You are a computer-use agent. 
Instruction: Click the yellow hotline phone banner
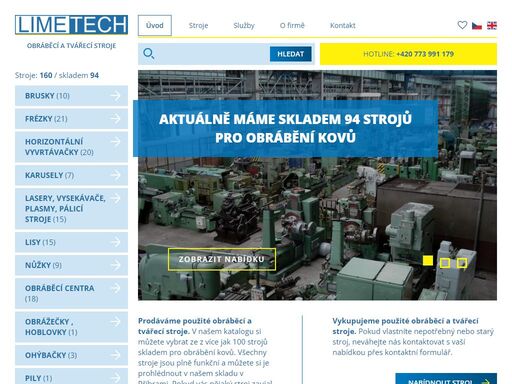(x=408, y=54)
